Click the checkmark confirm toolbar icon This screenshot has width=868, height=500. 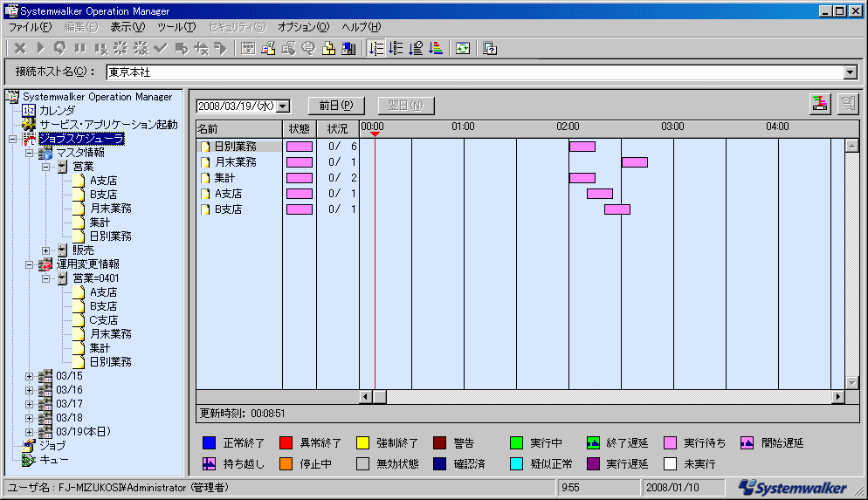click(x=161, y=49)
